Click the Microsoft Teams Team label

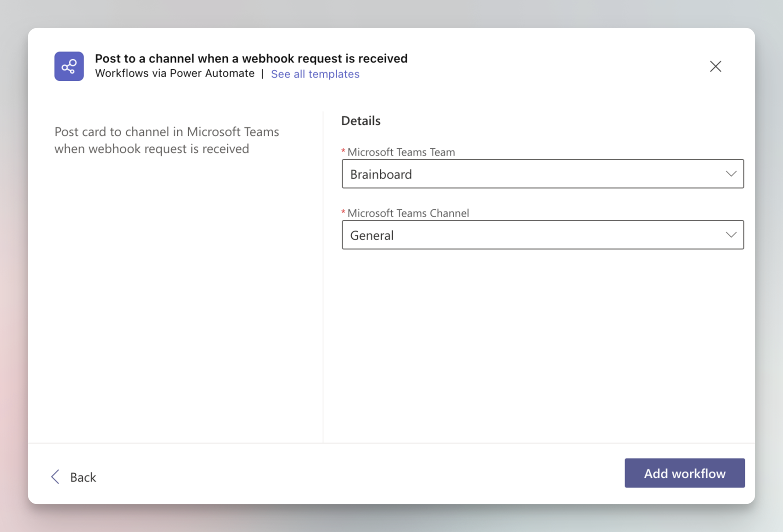point(401,152)
